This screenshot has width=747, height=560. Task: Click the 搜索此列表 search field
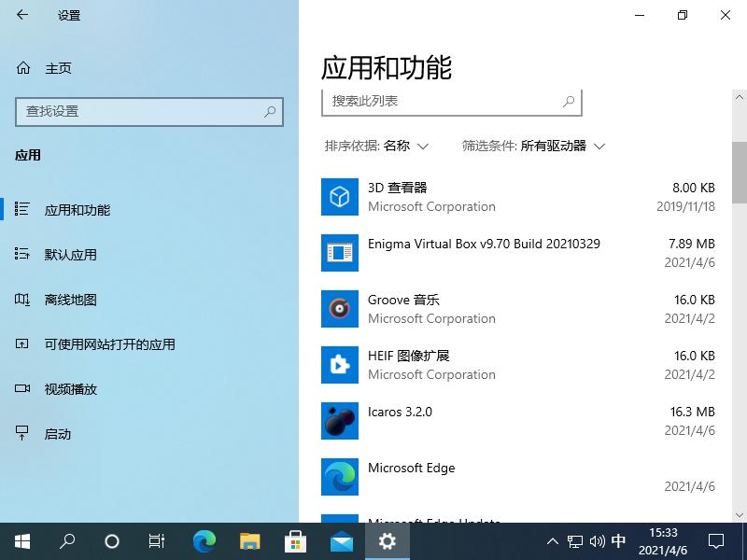[x=452, y=102]
